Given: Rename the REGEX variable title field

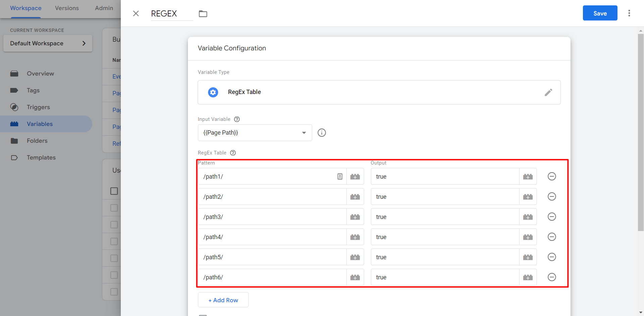Looking at the screenshot, I should pyautogui.click(x=172, y=14).
